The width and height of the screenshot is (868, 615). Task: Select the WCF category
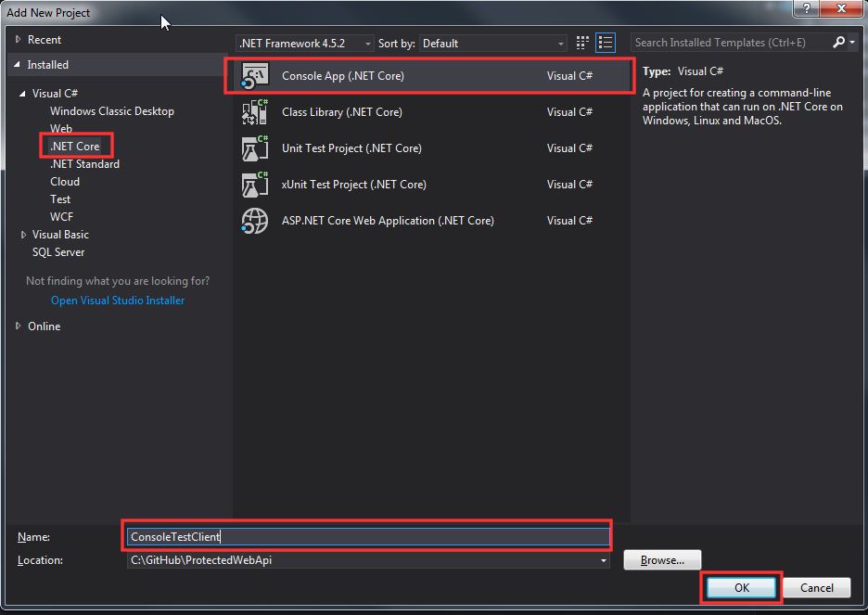(61, 217)
